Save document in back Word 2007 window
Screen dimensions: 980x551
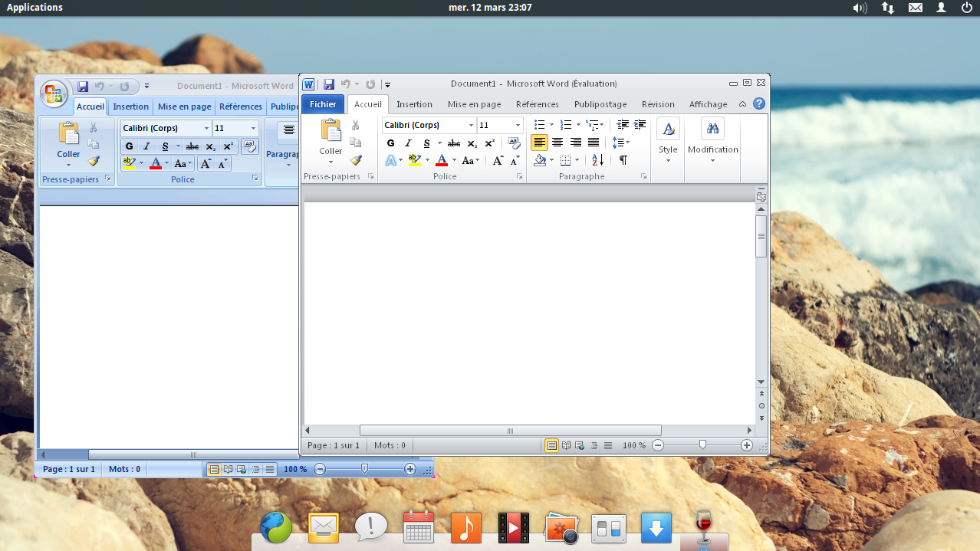83,87
